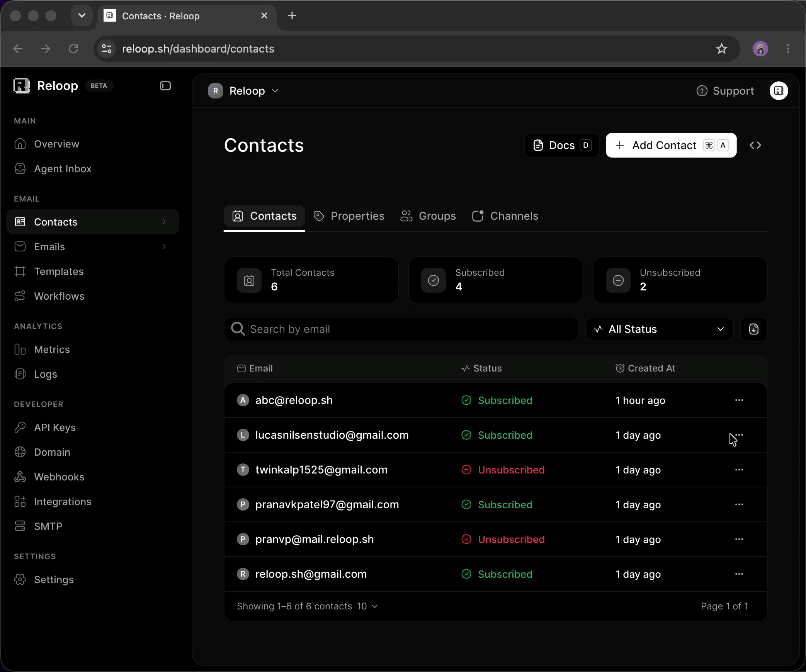This screenshot has width=806, height=672.
Task: Open the All Status filter dropdown
Action: tap(659, 329)
